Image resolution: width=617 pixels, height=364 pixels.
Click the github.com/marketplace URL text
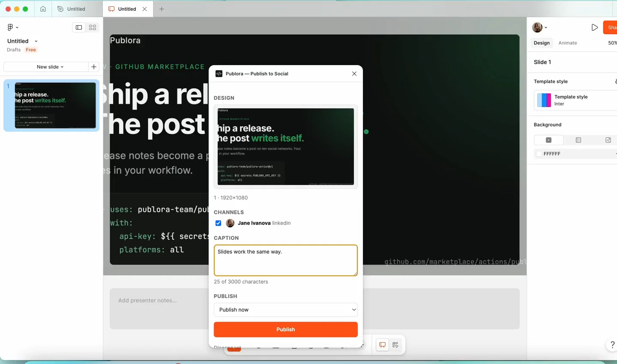[455, 262]
